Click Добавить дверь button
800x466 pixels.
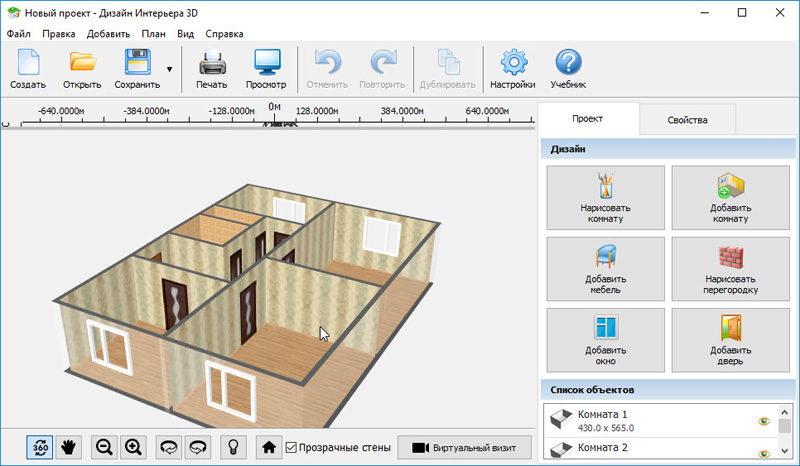[731, 340]
